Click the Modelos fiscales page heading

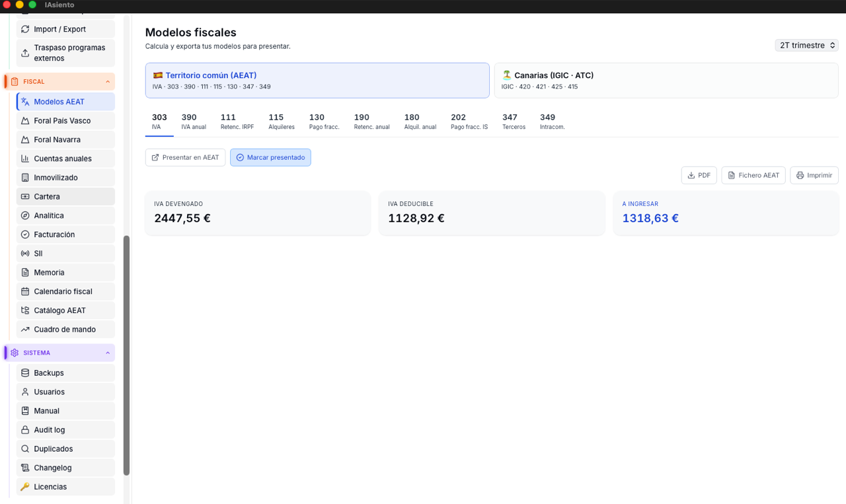coord(191,32)
